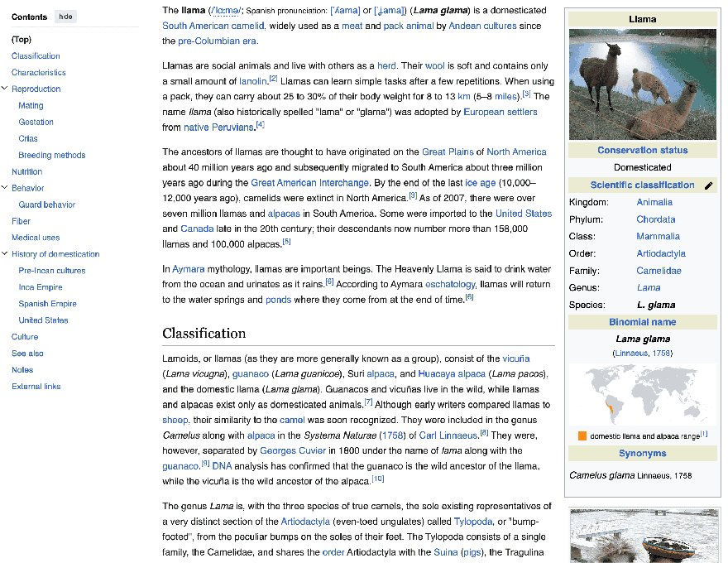Collapse the Behavior section chevron
728x563 pixels.
click(x=5, y=188)
